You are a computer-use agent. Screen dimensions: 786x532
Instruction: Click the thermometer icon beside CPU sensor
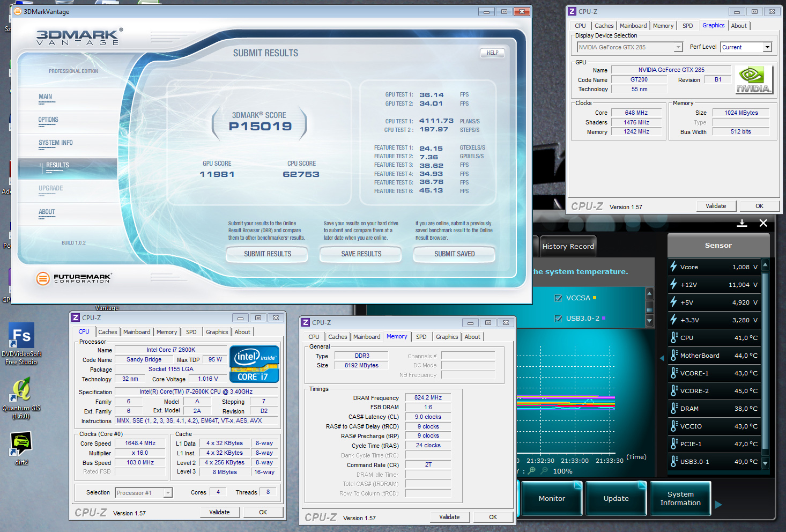(x=674, y=337)
